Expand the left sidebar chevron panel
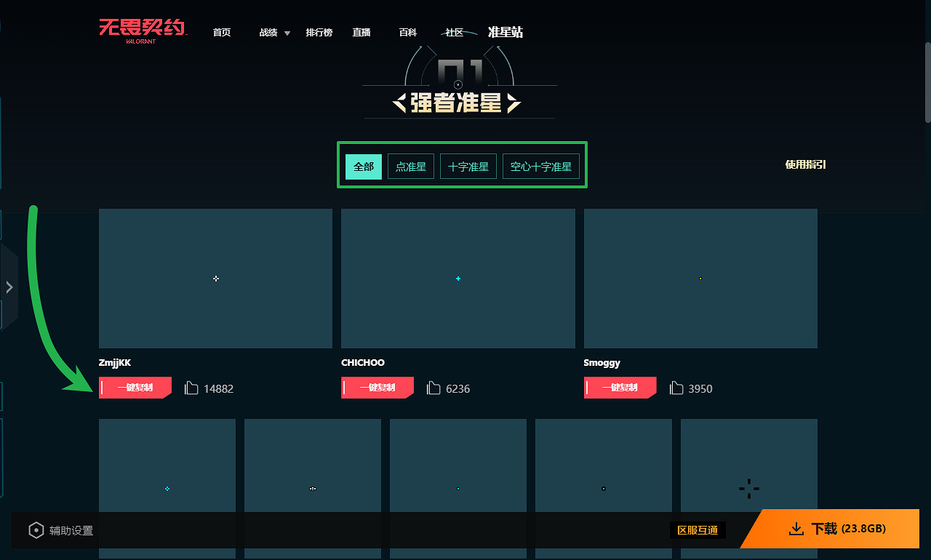The image size is (931, 560). (x=9, y=287)
